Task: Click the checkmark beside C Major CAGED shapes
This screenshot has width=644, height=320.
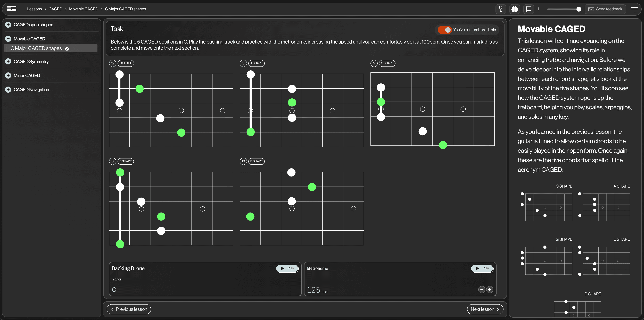Action: point(67,49)
